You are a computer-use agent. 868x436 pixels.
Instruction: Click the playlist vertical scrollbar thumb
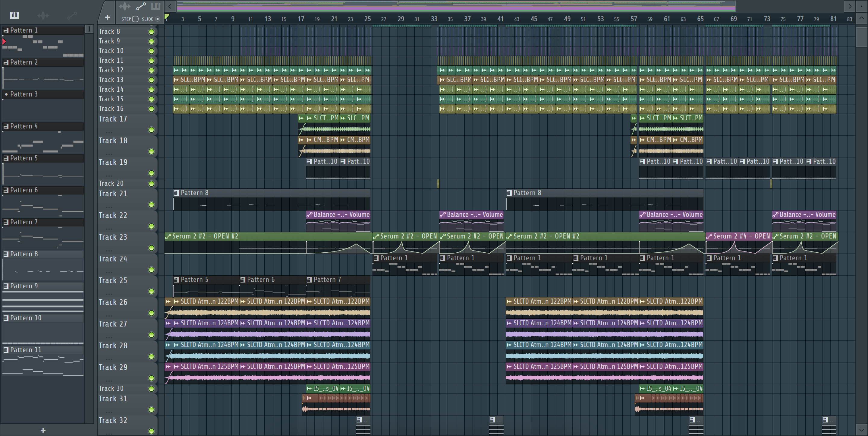click(861, 36)
